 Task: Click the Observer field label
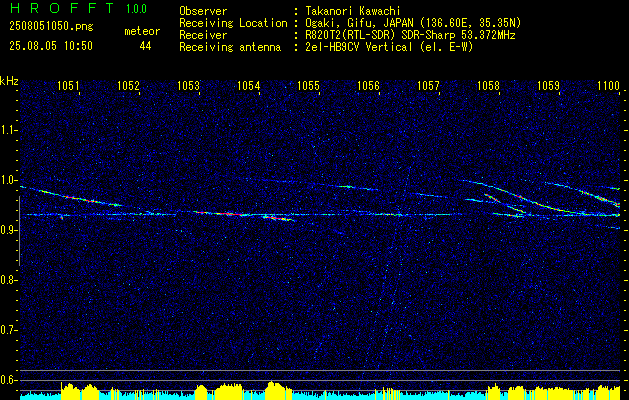(203, 11)
